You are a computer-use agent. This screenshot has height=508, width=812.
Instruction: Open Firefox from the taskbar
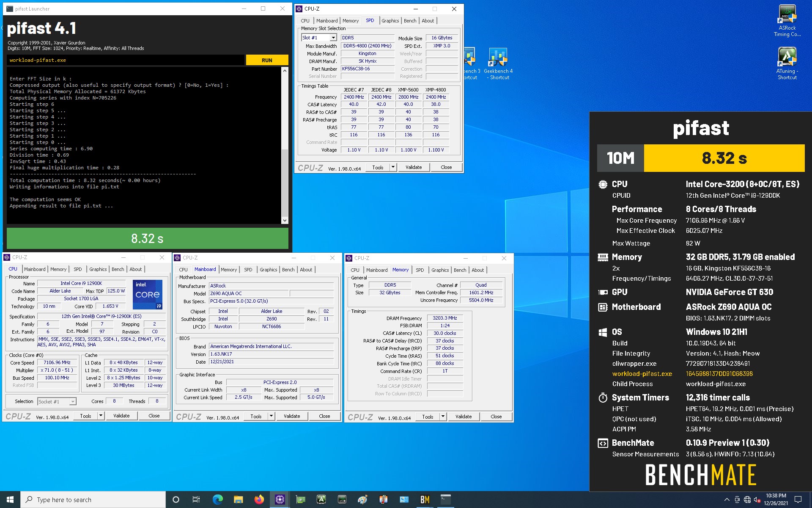click(259, 500)
